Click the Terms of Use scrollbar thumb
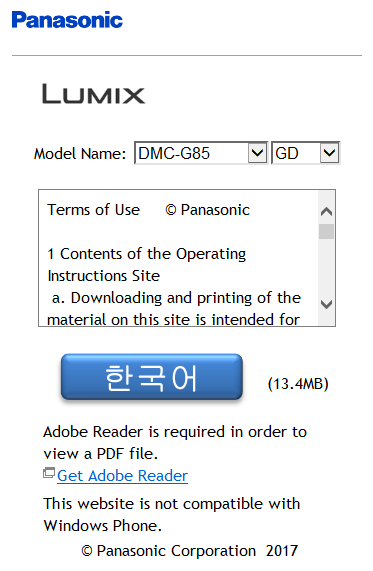 [x=326, y=232]
